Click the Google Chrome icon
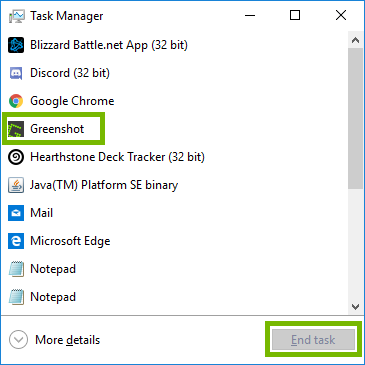Image resolution: width=365 pixels, height=365 pixels. tap(16, 101)
